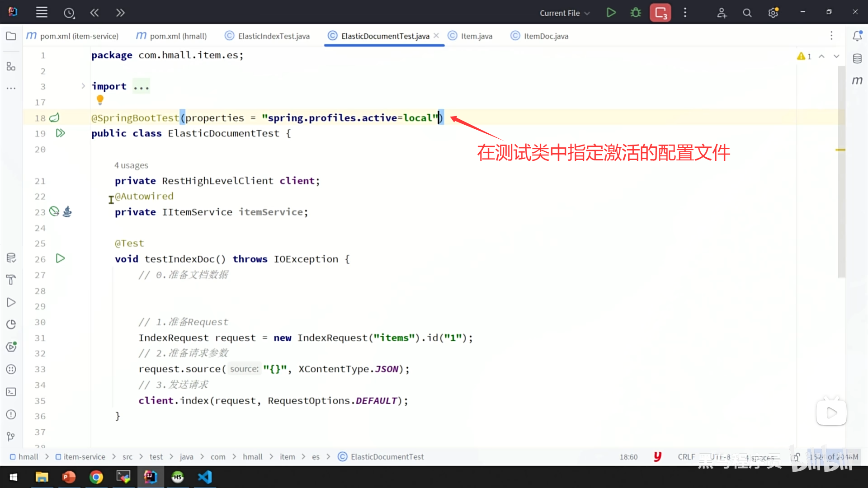Click item-service in breadcrumb path
Image resolution: width=868 pixels, height=488 pixels.
[84, 457]
